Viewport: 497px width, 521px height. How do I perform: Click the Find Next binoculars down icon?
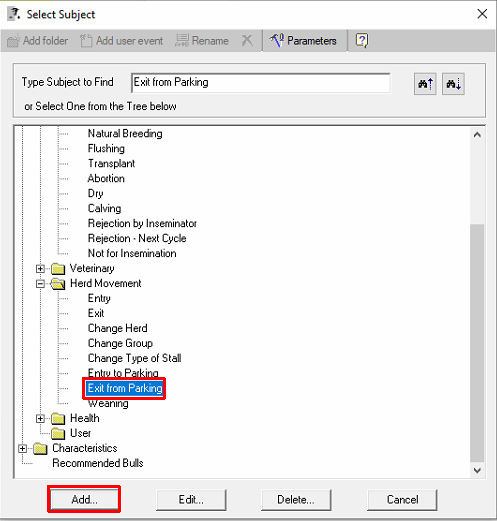coord(453,84)
